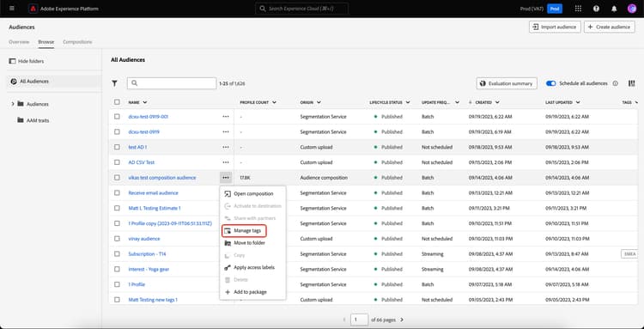
Task: Open more actions for dcxu-test-0919
Action: [226, 131]
